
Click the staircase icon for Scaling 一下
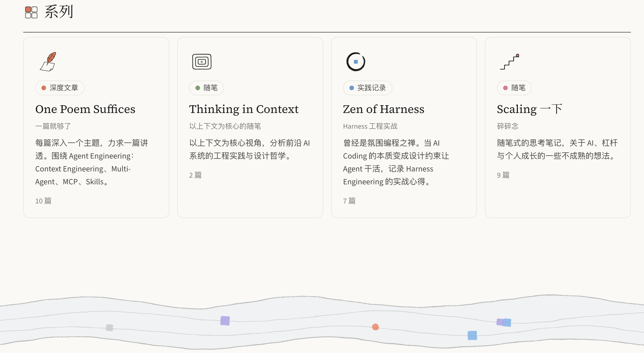click(510, 61)
